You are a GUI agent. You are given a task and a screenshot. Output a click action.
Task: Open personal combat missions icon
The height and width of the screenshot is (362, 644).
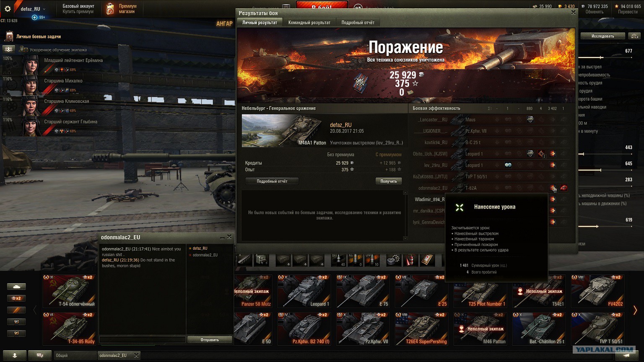tap(9, 36)
